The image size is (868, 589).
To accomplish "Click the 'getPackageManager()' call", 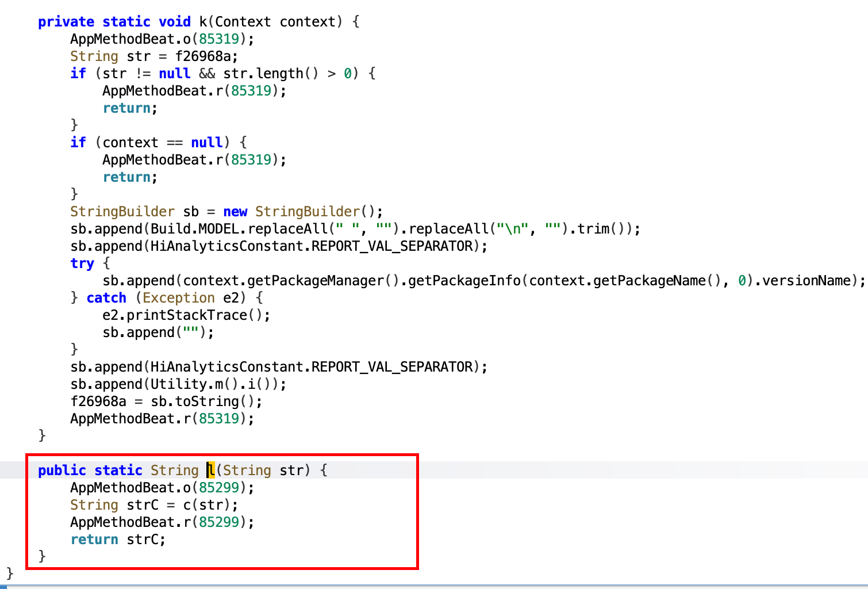I will (323, 281).
